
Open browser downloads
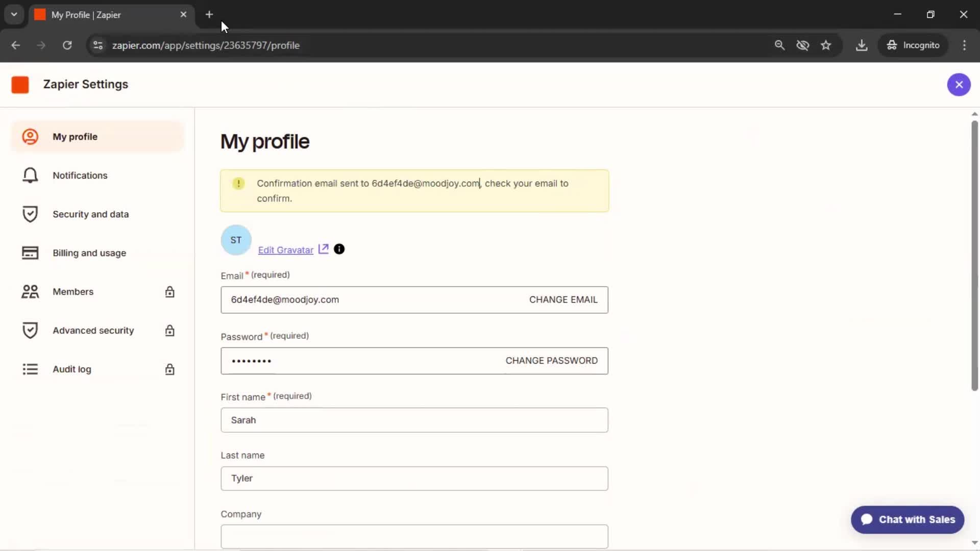(x=862, y=45)
